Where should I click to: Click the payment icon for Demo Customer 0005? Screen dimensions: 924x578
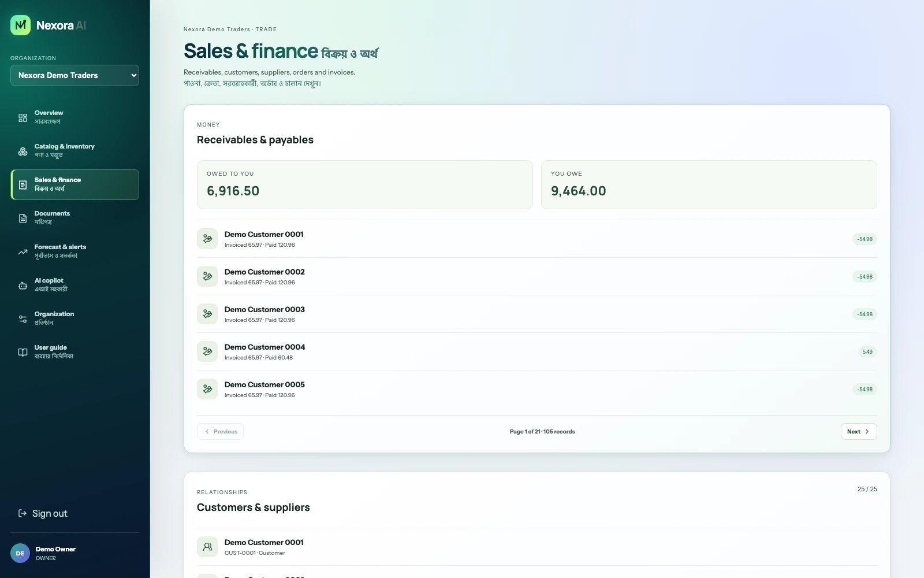coord(207,389)
